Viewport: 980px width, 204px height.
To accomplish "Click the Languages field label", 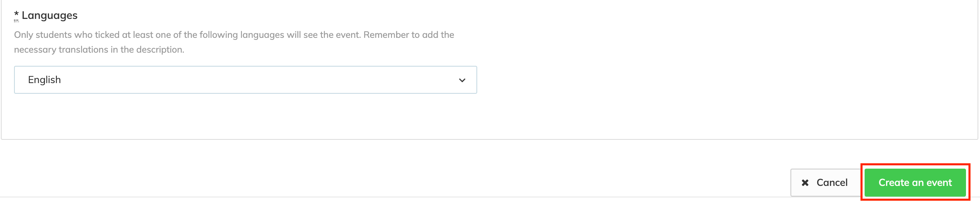I will click(49, 16).
